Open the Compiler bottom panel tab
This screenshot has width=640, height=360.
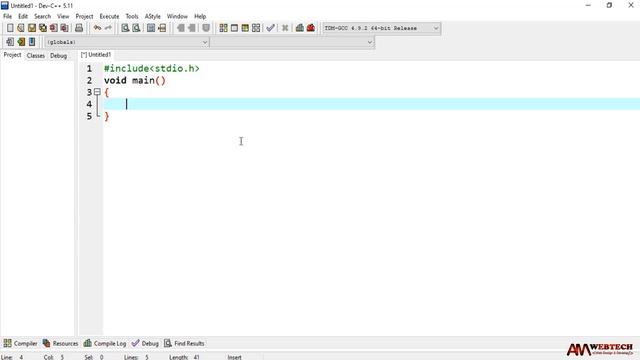click(x=20, y=343)
